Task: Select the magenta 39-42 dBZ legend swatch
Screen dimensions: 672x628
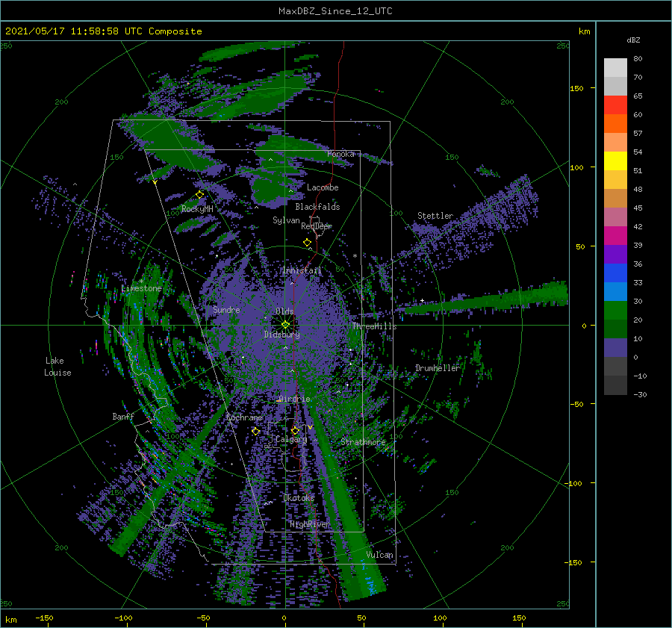Action: click(x=615, y=236)
